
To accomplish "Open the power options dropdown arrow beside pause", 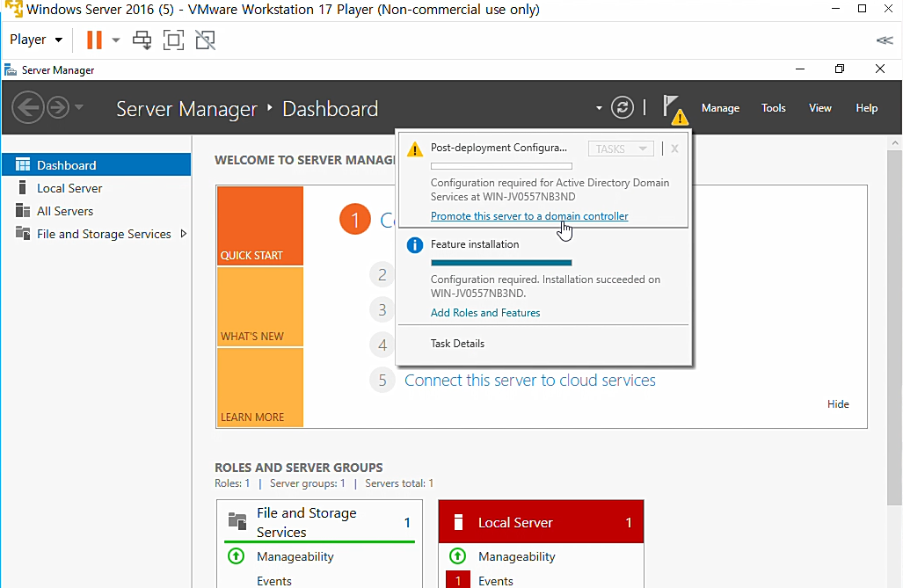I will (116, 40).
